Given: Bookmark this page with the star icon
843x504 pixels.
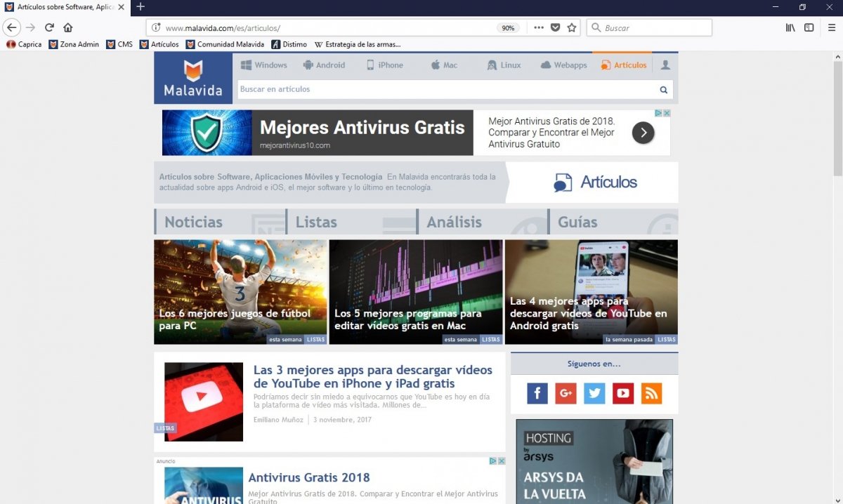Looking at the screenshot, I should 572,28.
